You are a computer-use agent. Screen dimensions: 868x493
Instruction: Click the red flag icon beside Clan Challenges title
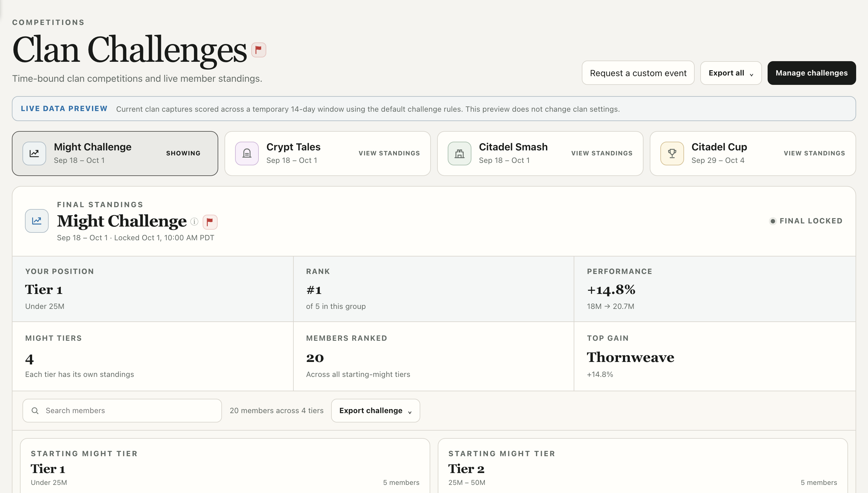pyautogui.click(x=259, y=50)
